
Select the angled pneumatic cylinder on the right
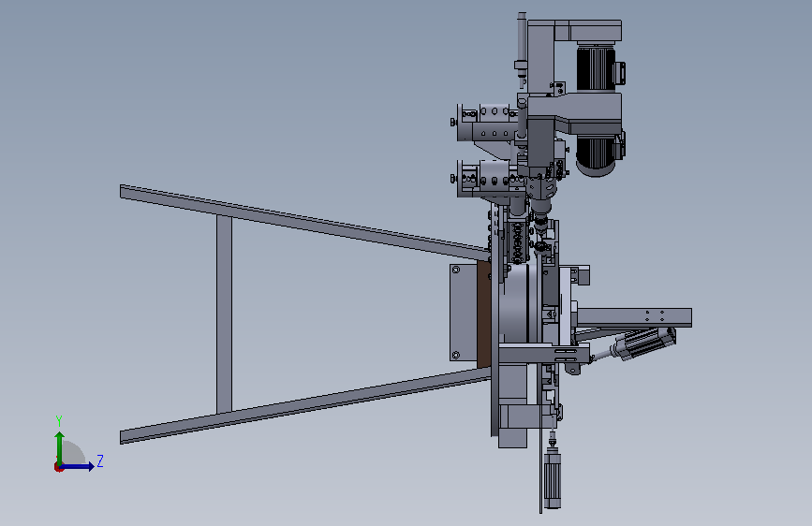point(643,343)
